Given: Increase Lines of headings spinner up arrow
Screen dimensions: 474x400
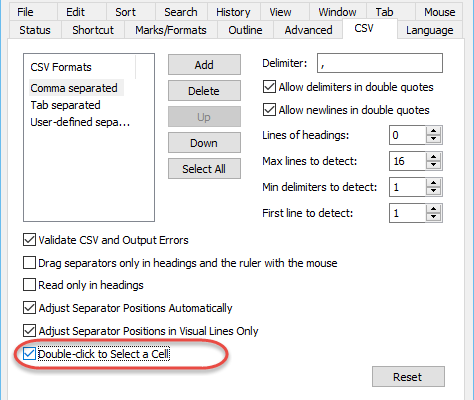Looking at the screenshot, I should click(433, 131).
